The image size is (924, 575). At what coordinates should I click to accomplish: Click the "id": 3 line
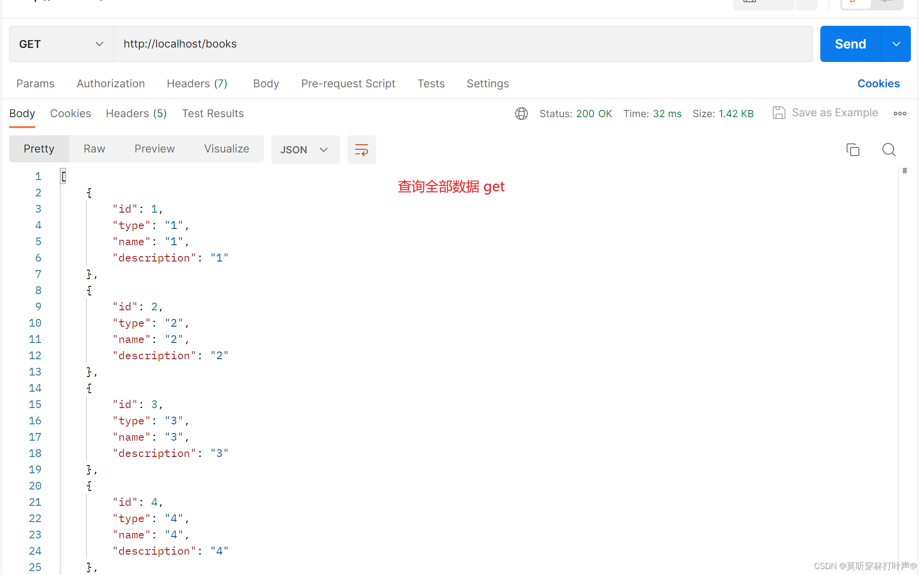[x=138, y=404]
